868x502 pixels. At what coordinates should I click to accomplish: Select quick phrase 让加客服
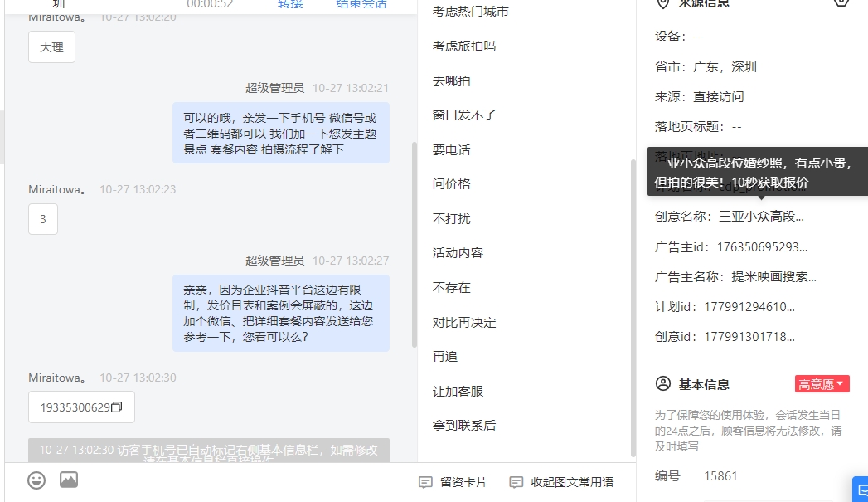coord(458,391)
